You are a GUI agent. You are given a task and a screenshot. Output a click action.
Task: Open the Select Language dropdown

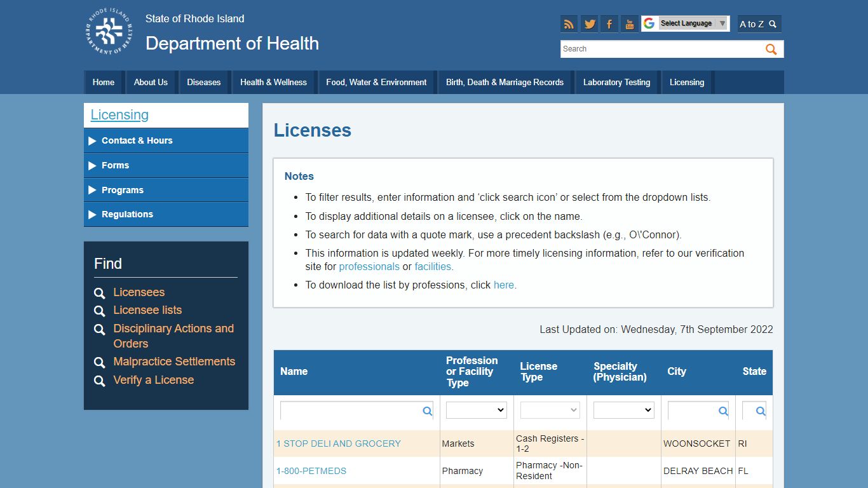pos(693,24)
